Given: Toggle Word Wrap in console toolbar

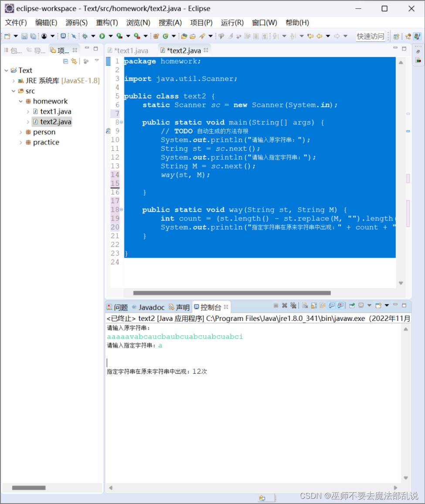Looking at the screenshot, I should [323, 305].
